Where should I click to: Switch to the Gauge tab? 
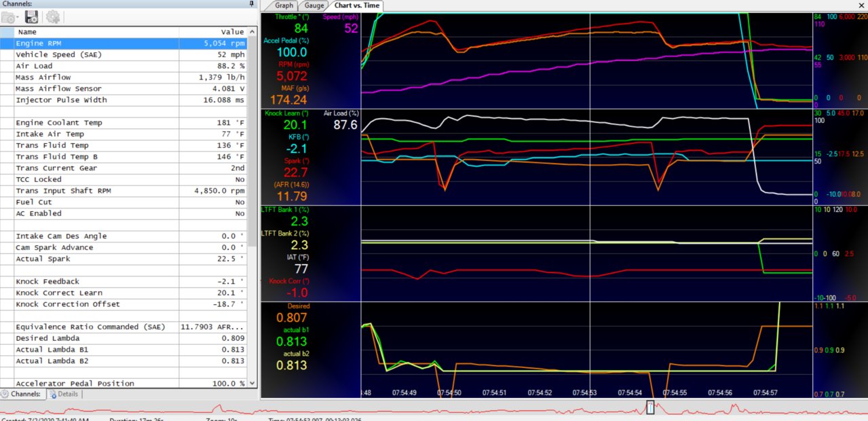pyautogui.click(x=314, y=5)
